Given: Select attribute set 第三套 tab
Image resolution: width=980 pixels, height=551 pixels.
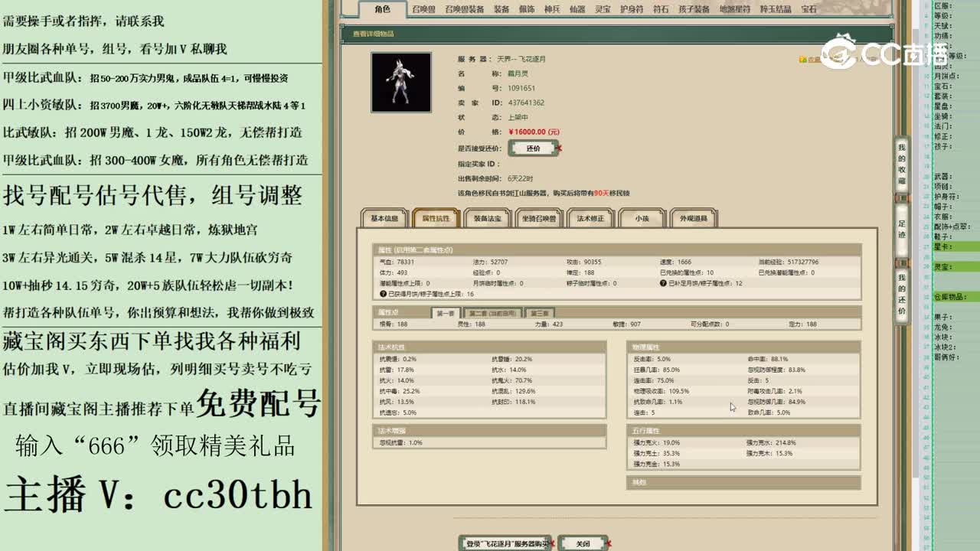Looking at the screenshot, I should (541, 313).
